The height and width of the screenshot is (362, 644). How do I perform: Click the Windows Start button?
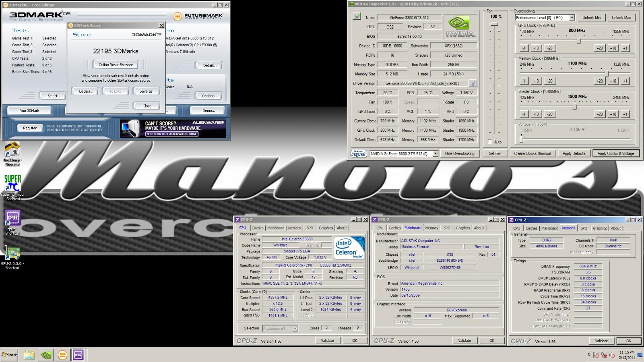click(x=9, y=355)
